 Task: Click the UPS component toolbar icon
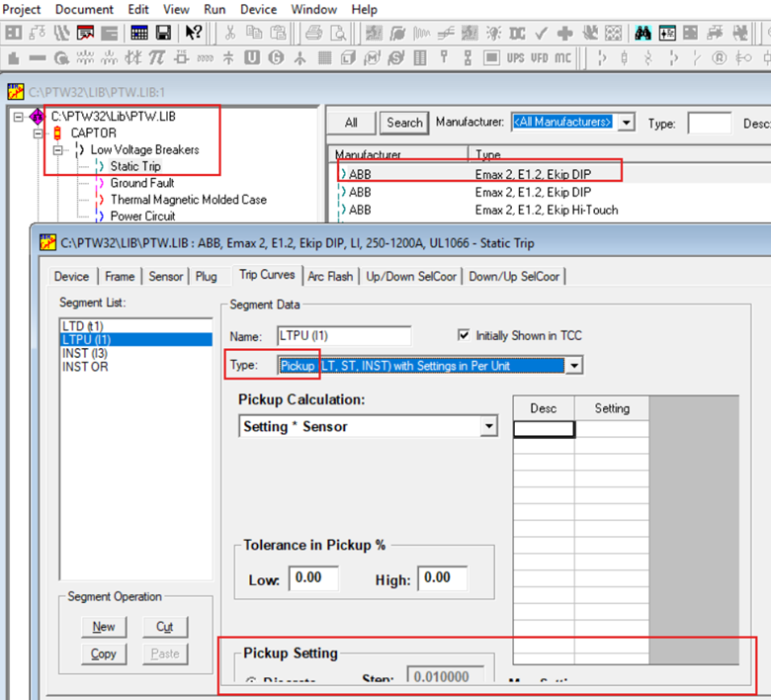(x=515, y=58)
